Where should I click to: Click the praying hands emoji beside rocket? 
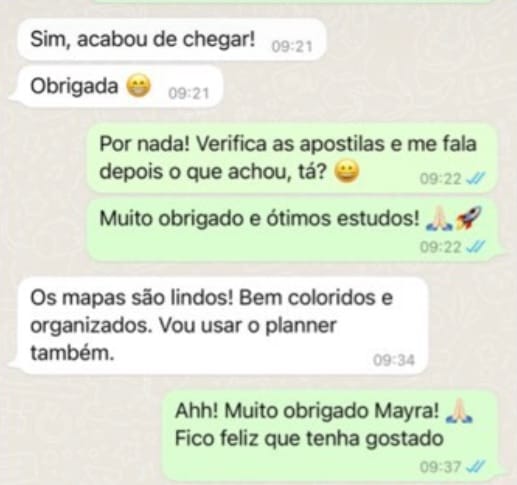tap(439, 218)
